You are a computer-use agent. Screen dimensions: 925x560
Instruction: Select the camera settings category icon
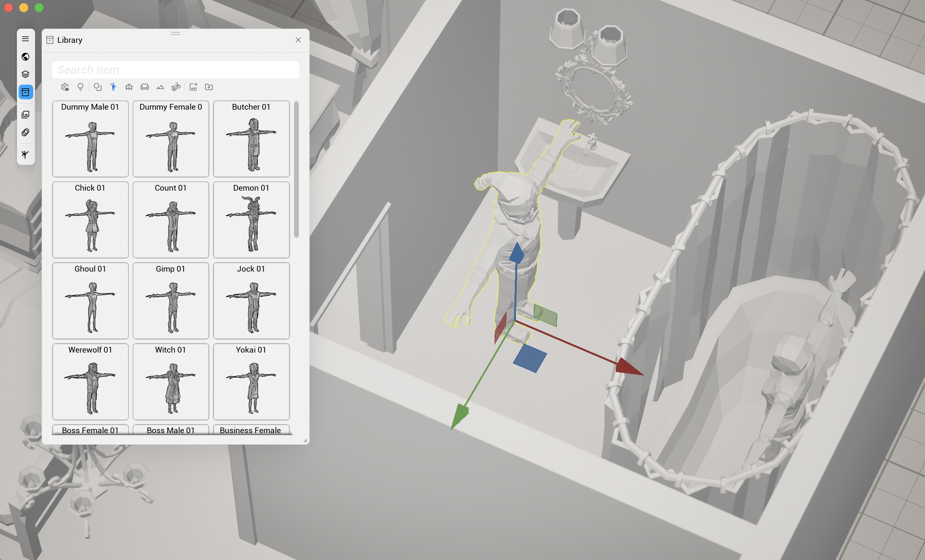click(x=65, y=87)
